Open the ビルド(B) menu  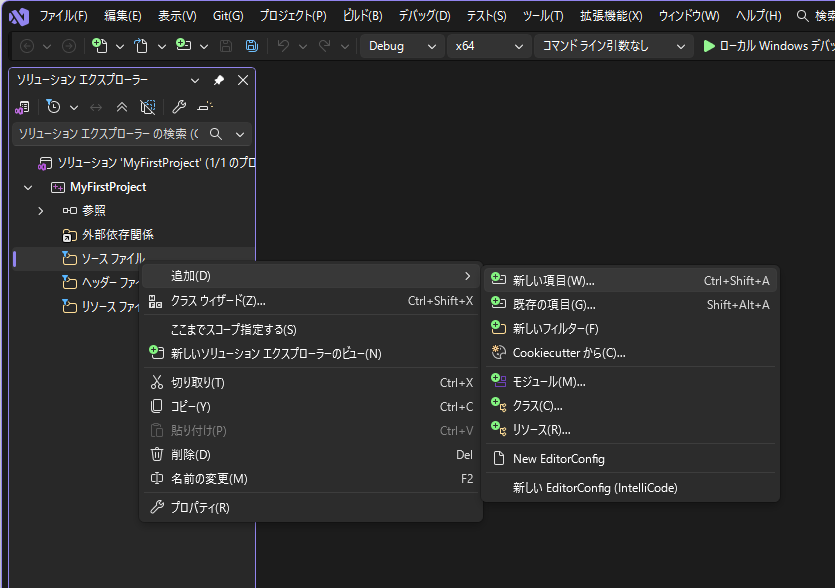[363, 16]
